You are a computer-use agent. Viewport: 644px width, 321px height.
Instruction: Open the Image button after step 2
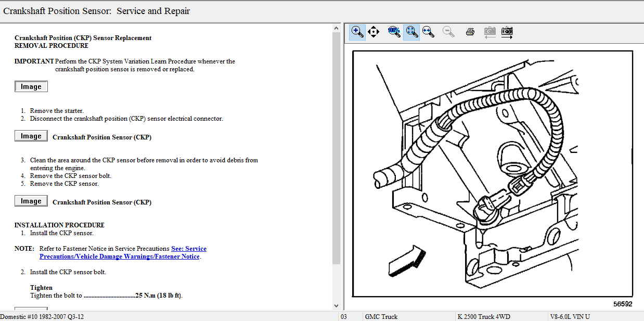[31, 136]
